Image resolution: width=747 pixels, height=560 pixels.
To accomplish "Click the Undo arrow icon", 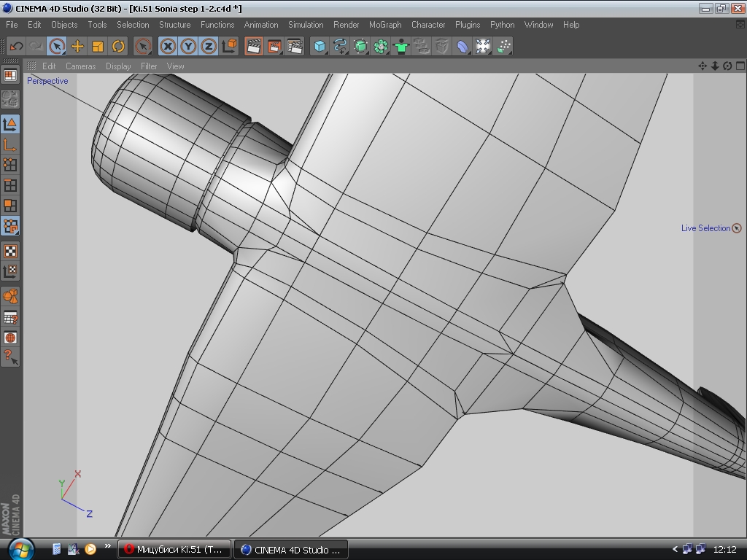I will pyautogui.click(x=15, y=46).
